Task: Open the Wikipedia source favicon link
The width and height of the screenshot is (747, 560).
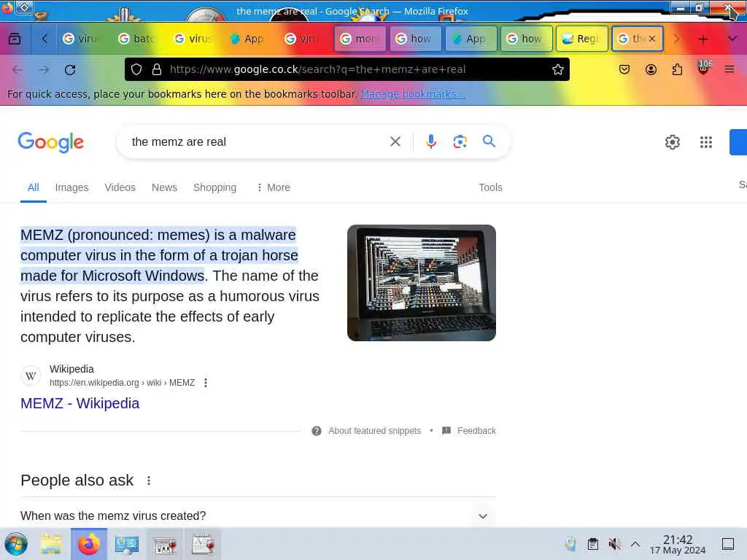Action: [31, 376]
